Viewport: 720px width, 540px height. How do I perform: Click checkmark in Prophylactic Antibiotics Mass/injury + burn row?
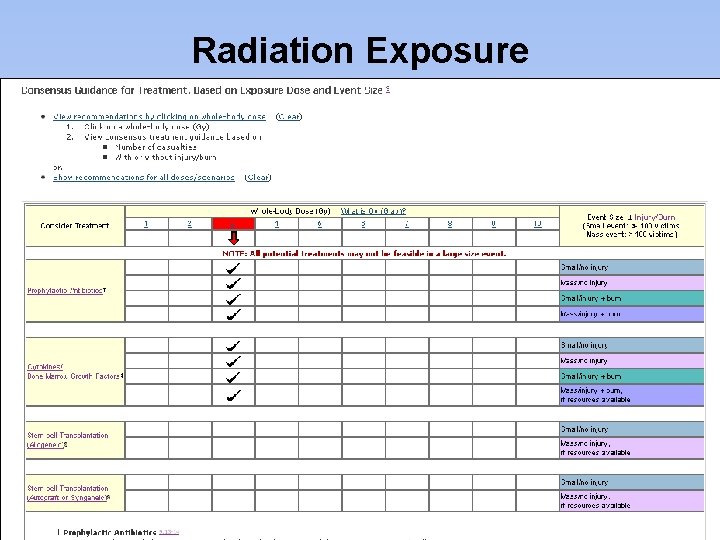coord(233,315)
